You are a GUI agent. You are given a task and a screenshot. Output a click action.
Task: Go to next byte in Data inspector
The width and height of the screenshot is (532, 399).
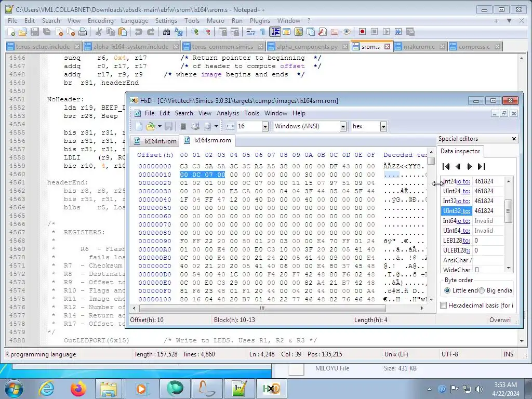(470, 167)
